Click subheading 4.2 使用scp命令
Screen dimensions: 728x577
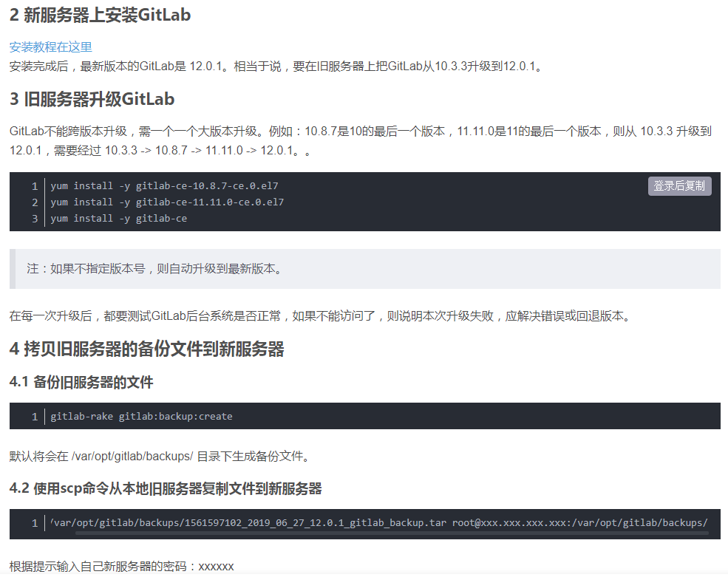coord(166,488)
